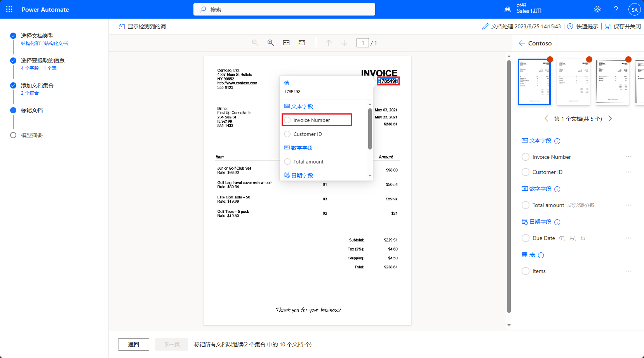Click the fit-to-page icon in the toolbar
This screenshot has height=358, width=644.
[302, 43]
